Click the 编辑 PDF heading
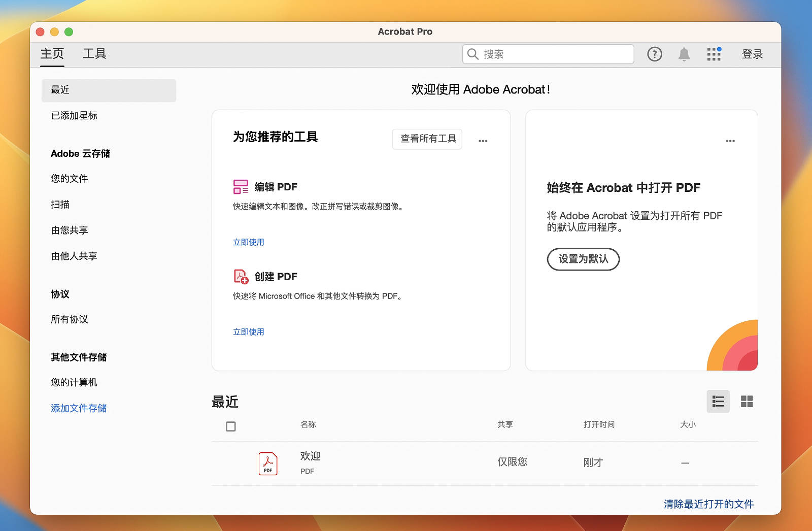Screen dimensions: 812x531 tap(276, 187)
